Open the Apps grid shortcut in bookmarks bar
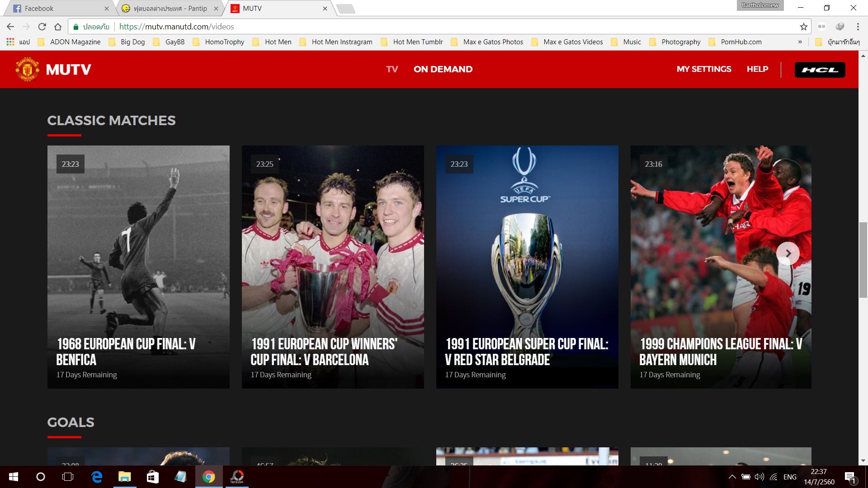 [x=18, y=42]
